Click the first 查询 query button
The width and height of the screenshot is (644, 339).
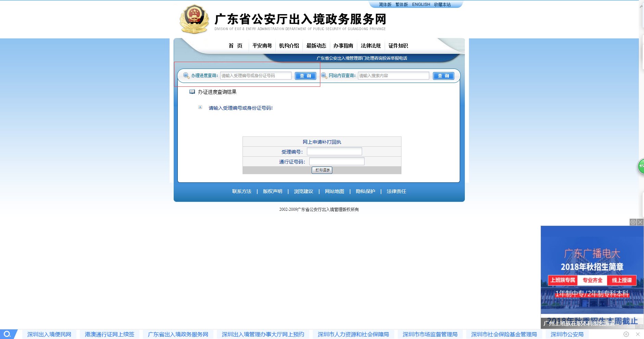tap(305, 76)
